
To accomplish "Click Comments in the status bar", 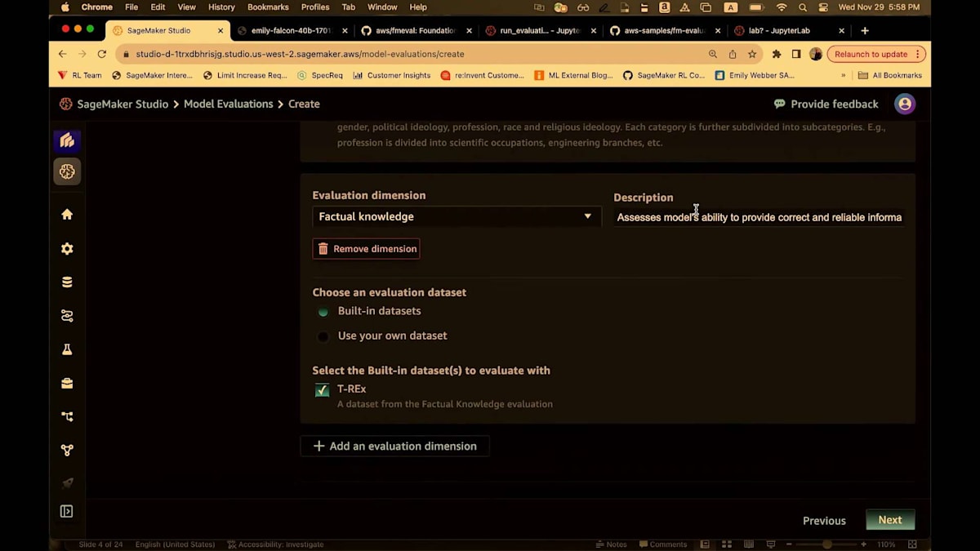I will coord(663,544).
